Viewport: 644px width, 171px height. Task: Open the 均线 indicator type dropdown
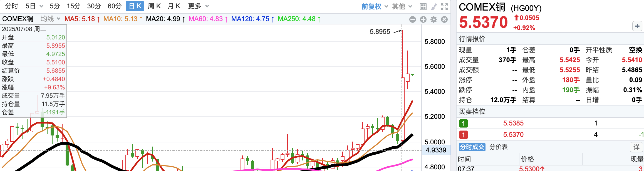pos(50,19)
